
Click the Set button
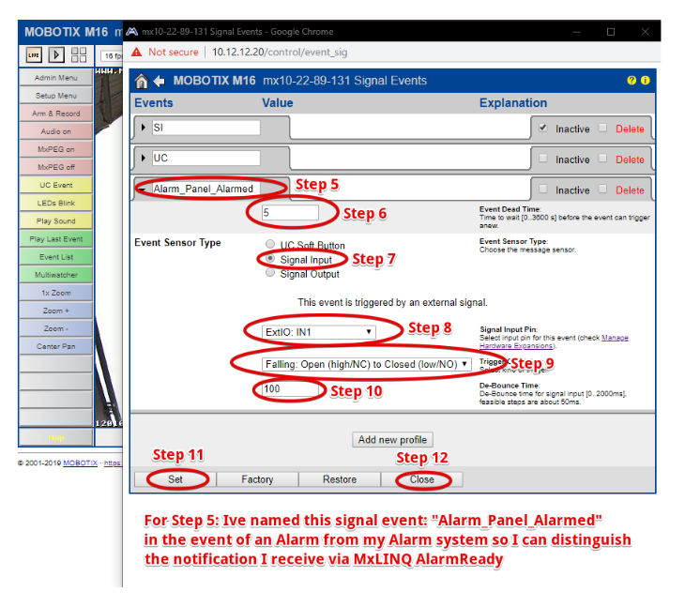point(175,479)
